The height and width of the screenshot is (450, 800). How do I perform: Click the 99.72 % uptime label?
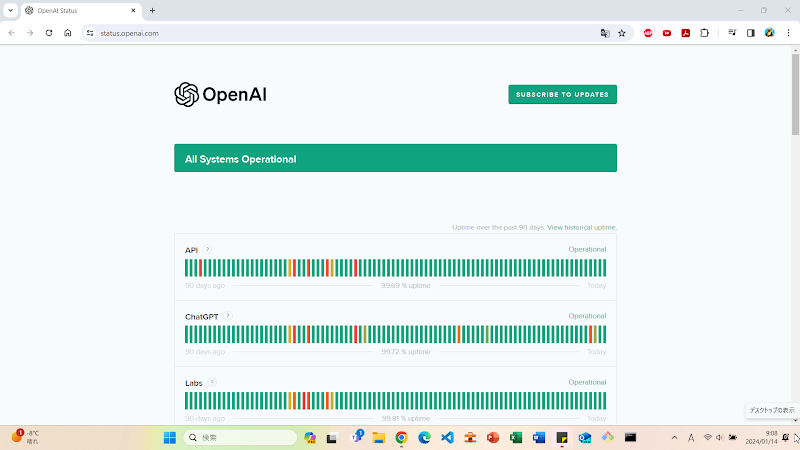(x=406, y=352)
